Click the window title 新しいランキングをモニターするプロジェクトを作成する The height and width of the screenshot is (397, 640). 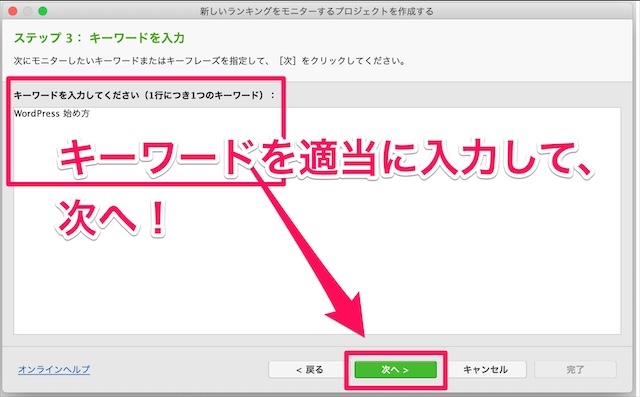(316, 11)
